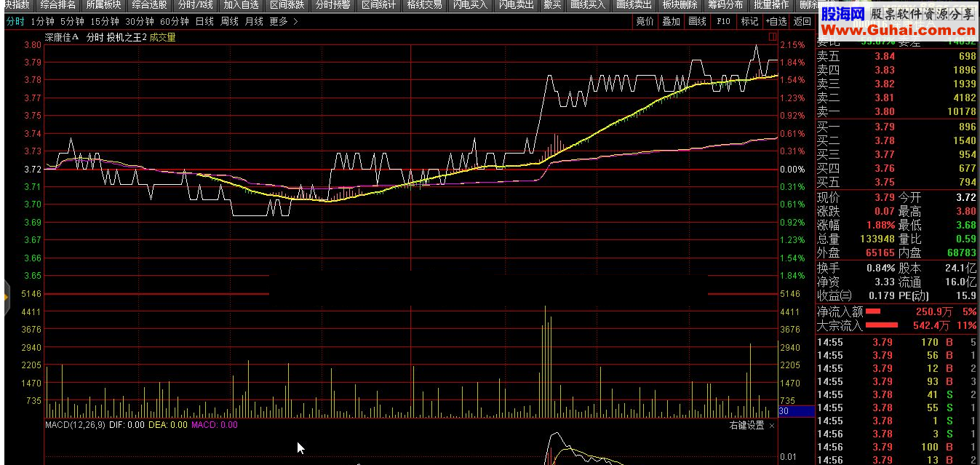Click the 标记 mark button

pyautogui.click(x=749, y=21)
